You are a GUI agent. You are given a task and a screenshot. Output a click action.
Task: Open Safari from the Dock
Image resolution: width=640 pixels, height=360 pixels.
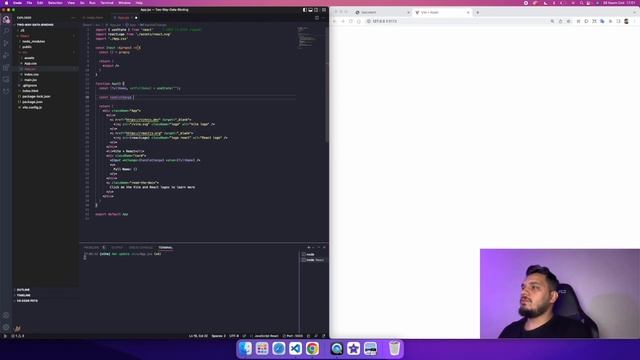coord(279,348)
